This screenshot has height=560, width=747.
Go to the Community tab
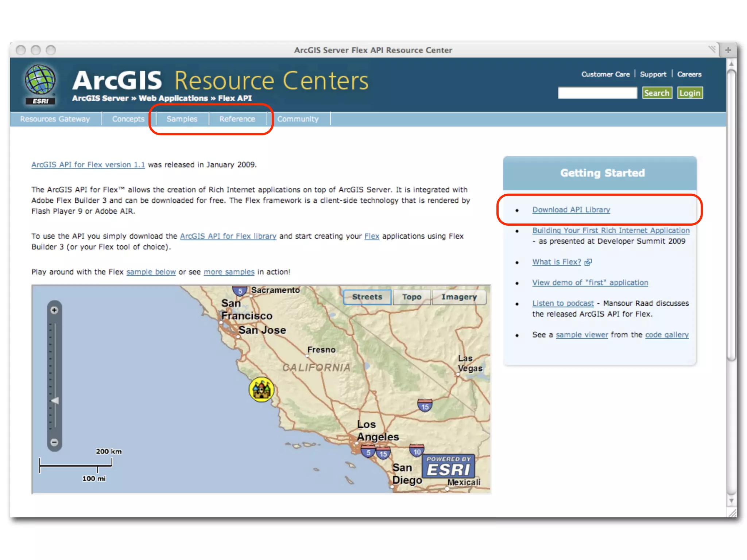(x=298, y=119)
